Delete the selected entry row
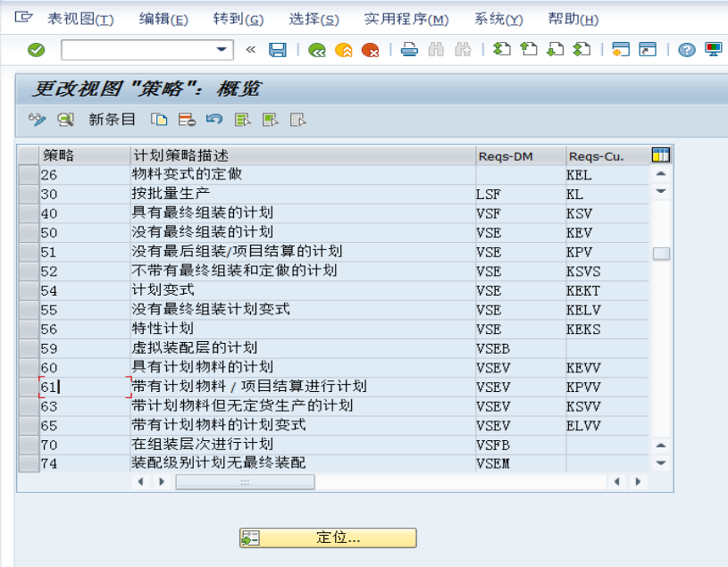 [186, 118]
